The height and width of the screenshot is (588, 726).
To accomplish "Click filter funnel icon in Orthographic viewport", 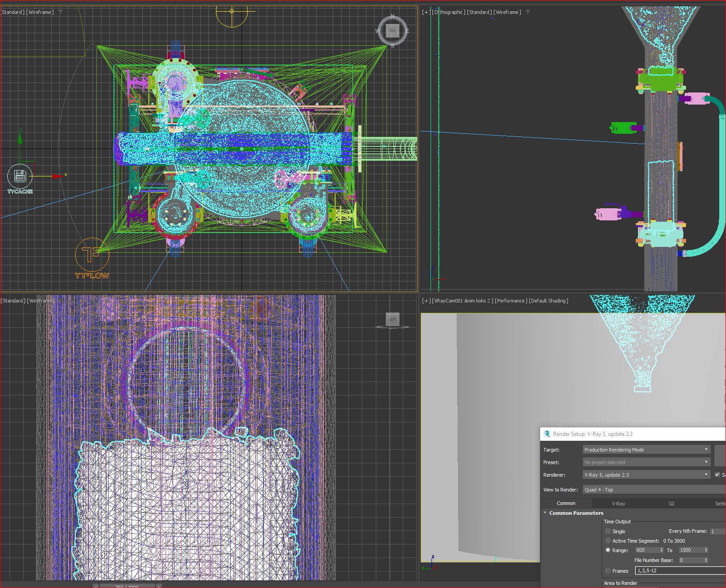I will [x=528, y=12].
